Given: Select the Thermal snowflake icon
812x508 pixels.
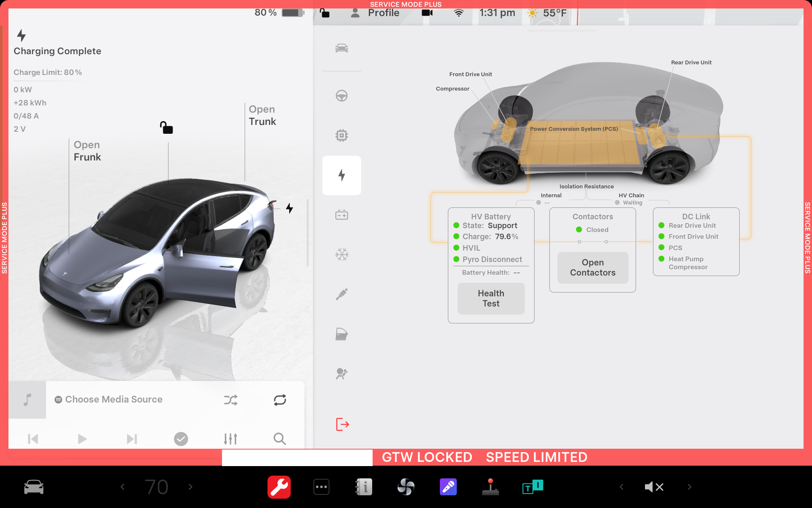Looking at the screenshot, I should click(342, 254).
